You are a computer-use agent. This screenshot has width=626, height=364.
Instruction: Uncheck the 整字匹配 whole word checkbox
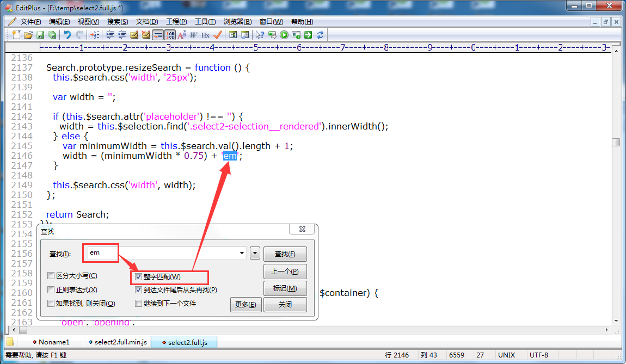[x=138, y=276]
